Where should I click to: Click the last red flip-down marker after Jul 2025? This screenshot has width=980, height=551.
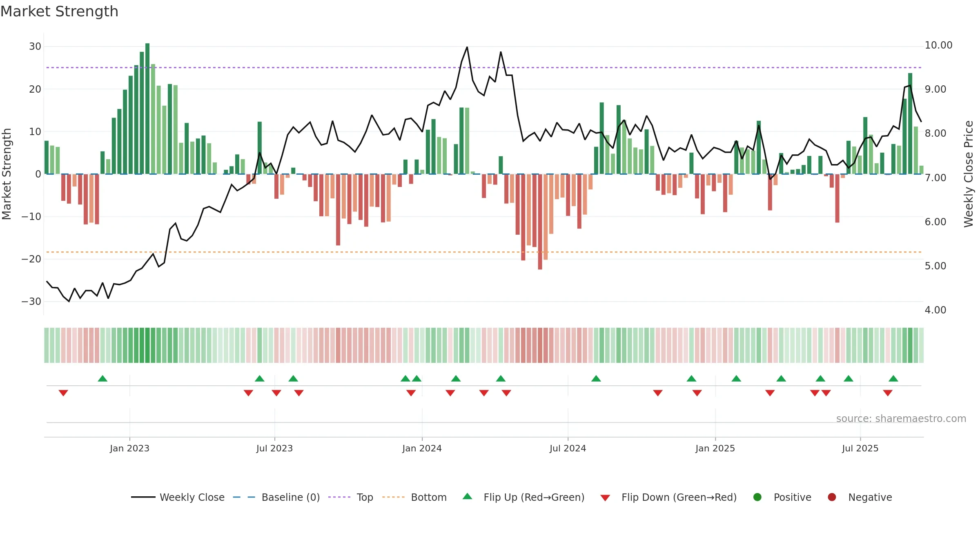pos(887,393)
